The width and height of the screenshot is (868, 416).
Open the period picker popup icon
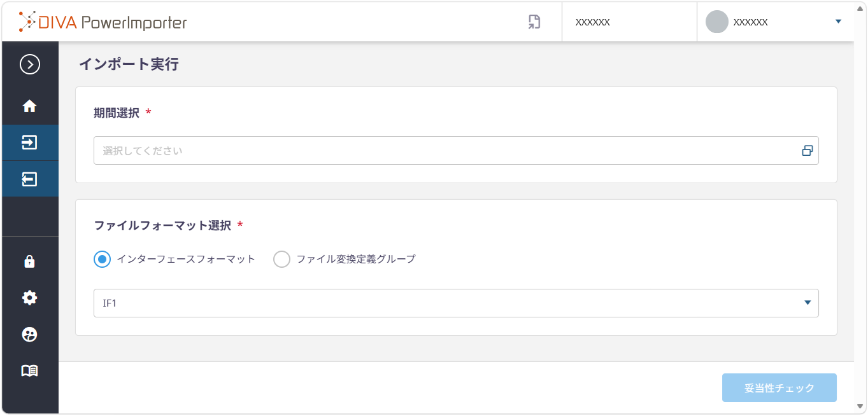point(808,151)
